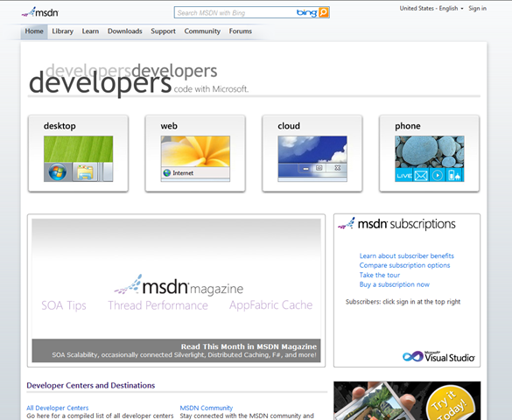Image resolution: width=512 pixels, height=420 pixels.
Task: Click maximize icon in cloud tile image
Action: [x=319, y=168]
